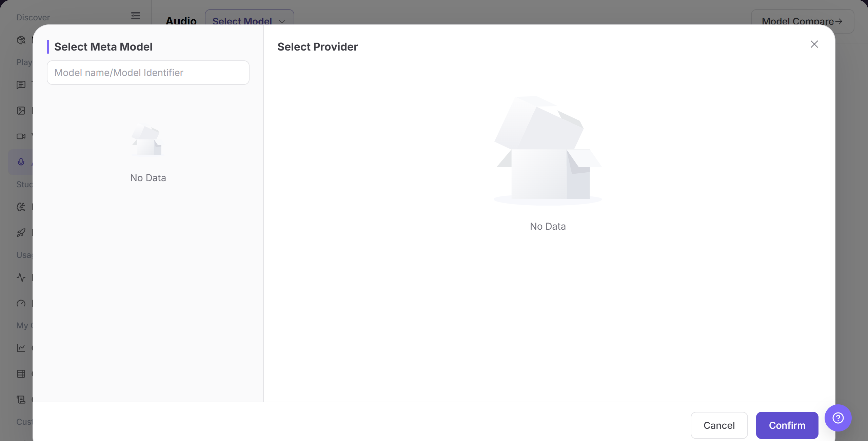Open Model Compare link
The width and height of the screenshot is (868, 441).
(802, 21)
